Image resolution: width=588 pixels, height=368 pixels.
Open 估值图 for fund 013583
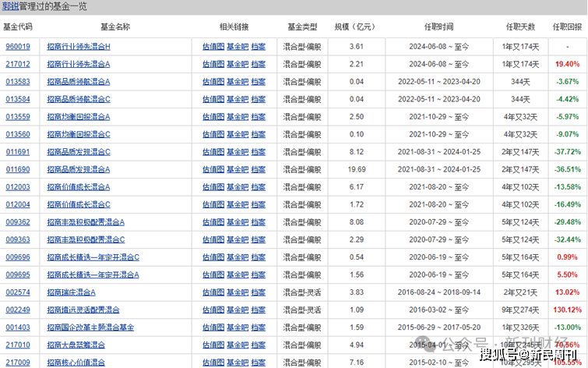click(213, 82)
